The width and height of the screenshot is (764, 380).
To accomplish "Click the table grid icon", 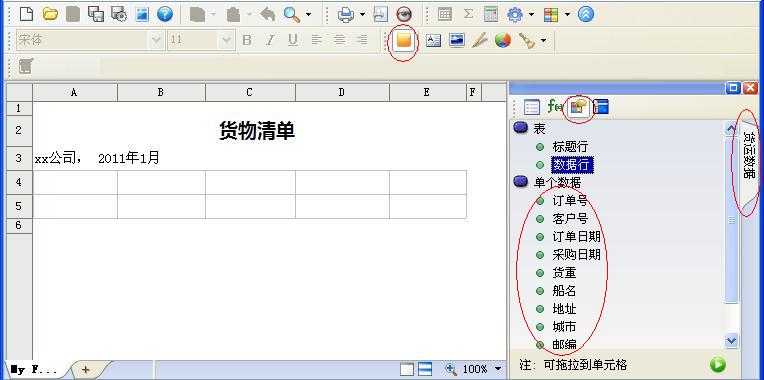I will point(444,15).
